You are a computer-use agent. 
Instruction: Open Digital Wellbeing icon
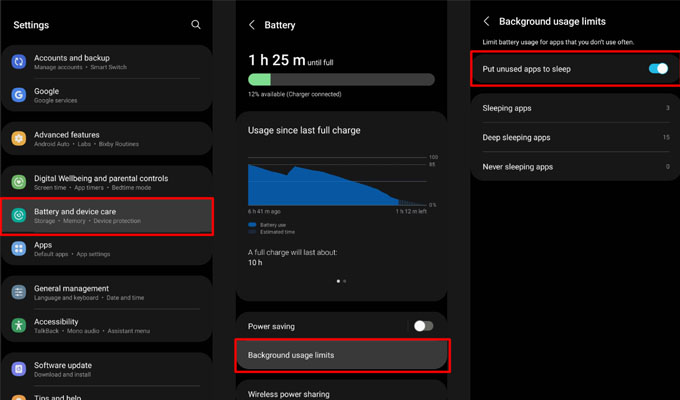pyautogui.click(x=19, y=182)
